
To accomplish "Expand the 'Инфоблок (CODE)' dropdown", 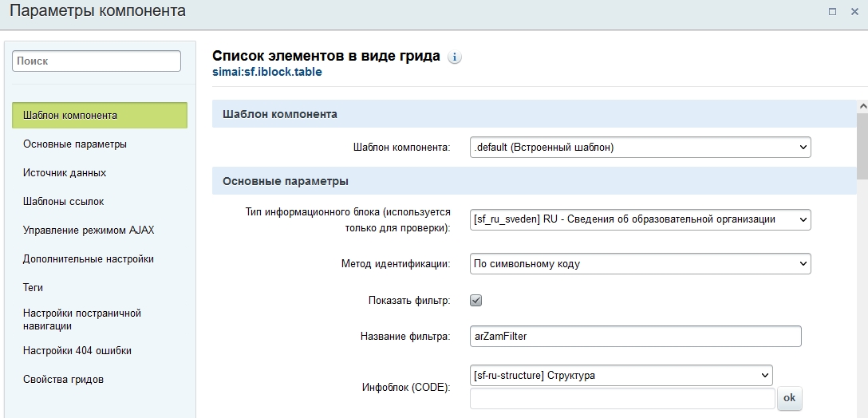I will point(621,375).
